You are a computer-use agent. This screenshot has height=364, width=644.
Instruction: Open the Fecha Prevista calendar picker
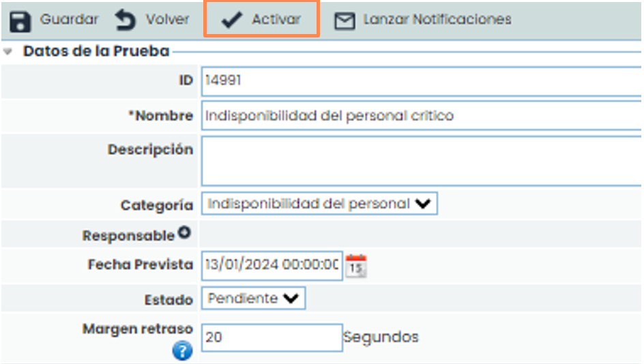pyautogui.click(x=355, y=265)
